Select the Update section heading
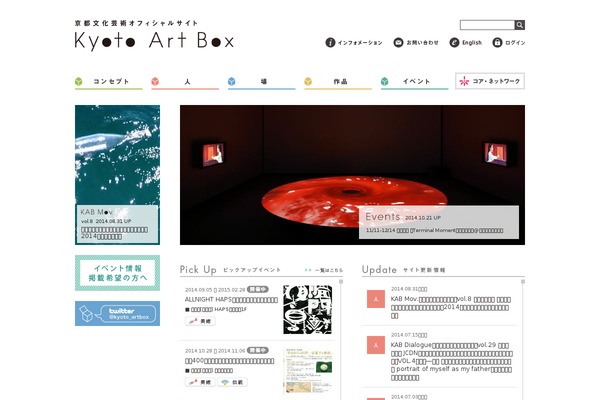This screenshot has height=400, width=600. (x=379, y=270)
